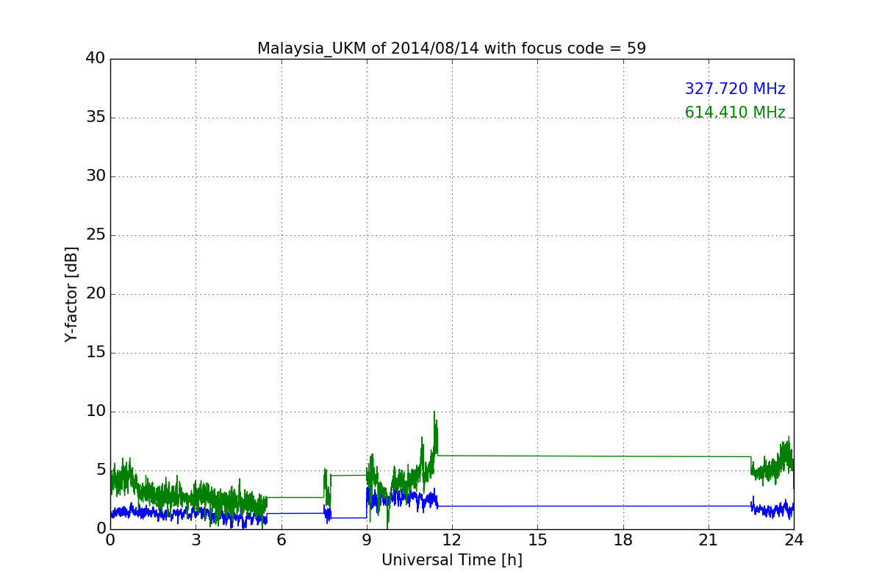Click the y-axis tick label 30
This screenshot has width=882, height=588.
tap(96, 176)
